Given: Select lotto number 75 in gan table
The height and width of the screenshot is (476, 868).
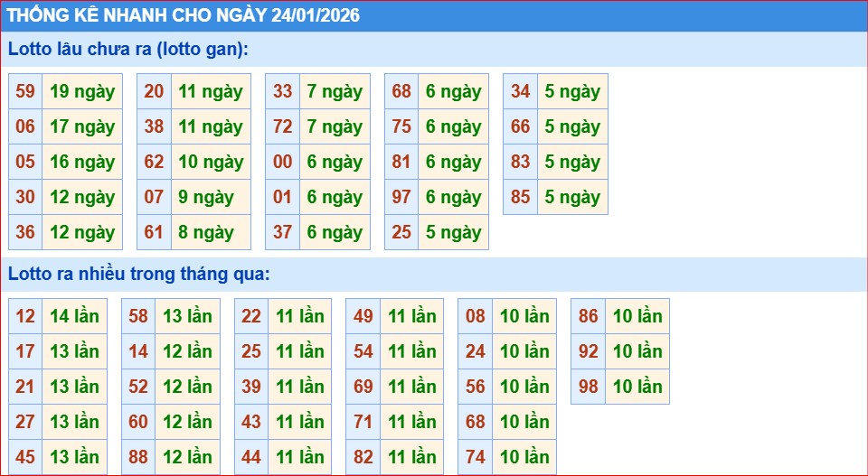Looking at the screenshot, I should click(401, 126).
